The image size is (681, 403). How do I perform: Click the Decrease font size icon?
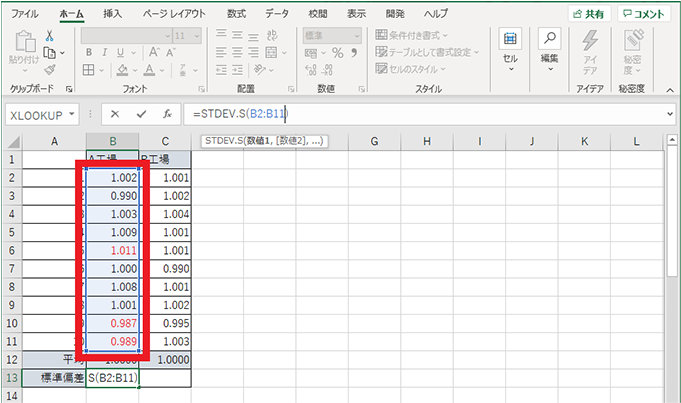click(x=170, y=53)
